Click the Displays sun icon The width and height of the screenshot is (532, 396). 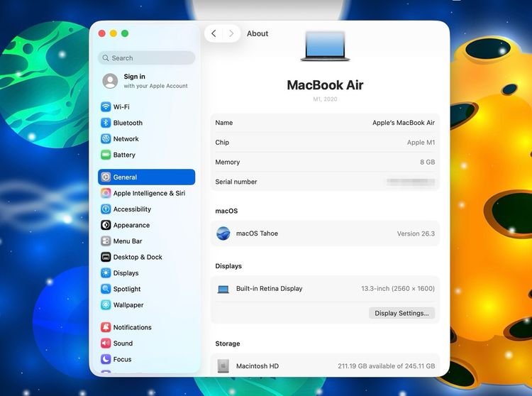(106, 273)
